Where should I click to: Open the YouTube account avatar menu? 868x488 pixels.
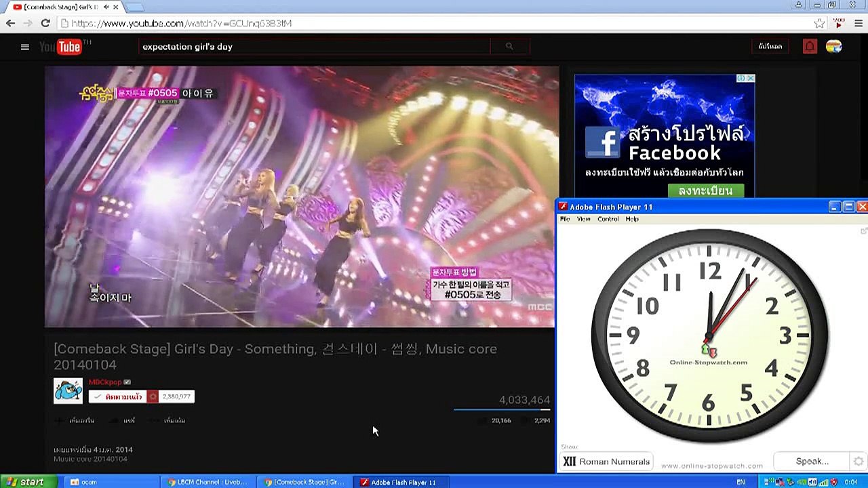pyautogui.click(x=834, y=46)
